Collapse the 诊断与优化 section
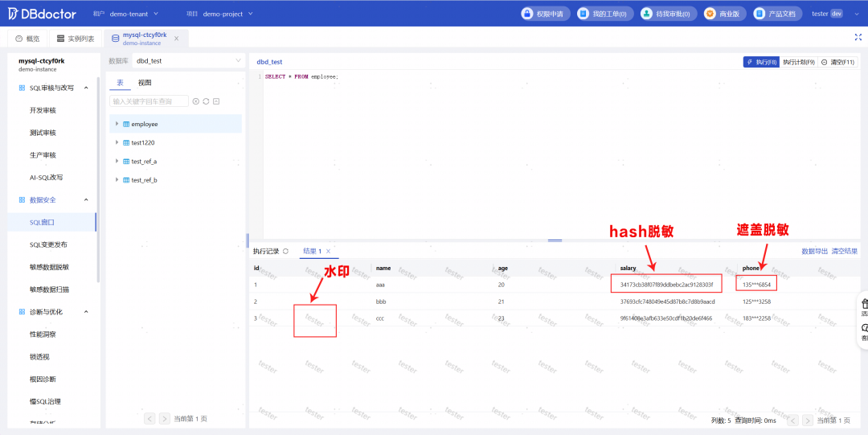868x435 pixels. point(86,312)
